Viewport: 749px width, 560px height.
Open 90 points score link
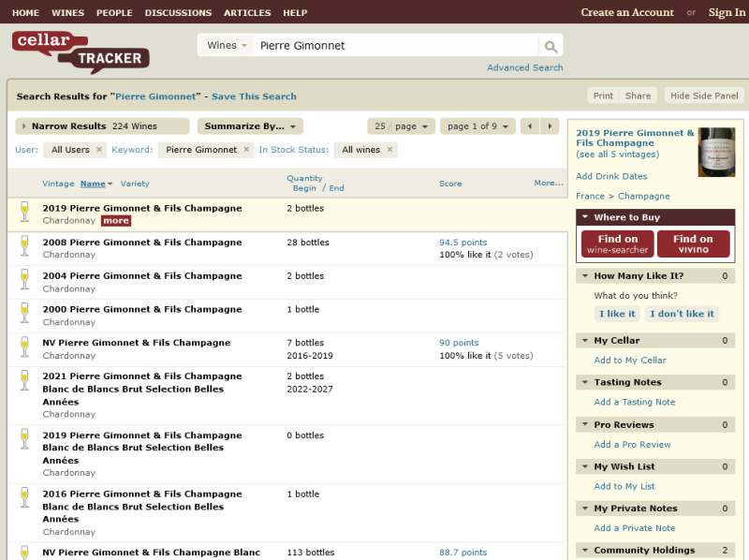pos(459,343)
